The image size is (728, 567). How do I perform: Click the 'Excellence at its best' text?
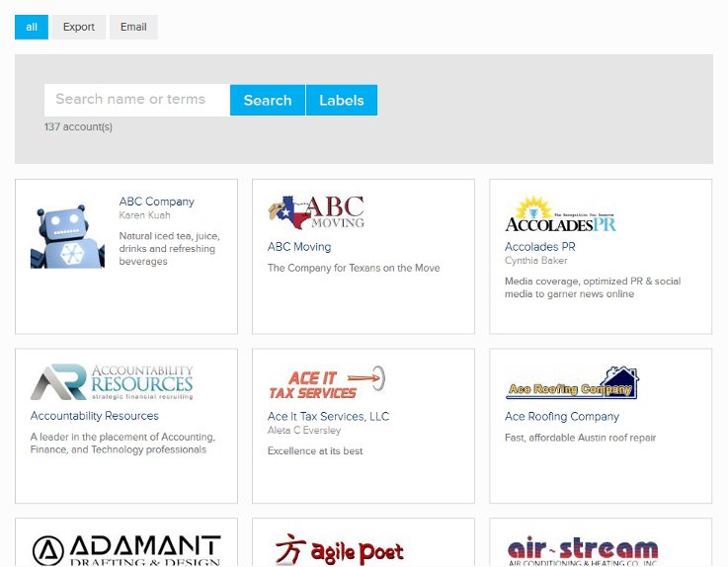[315, 450]
